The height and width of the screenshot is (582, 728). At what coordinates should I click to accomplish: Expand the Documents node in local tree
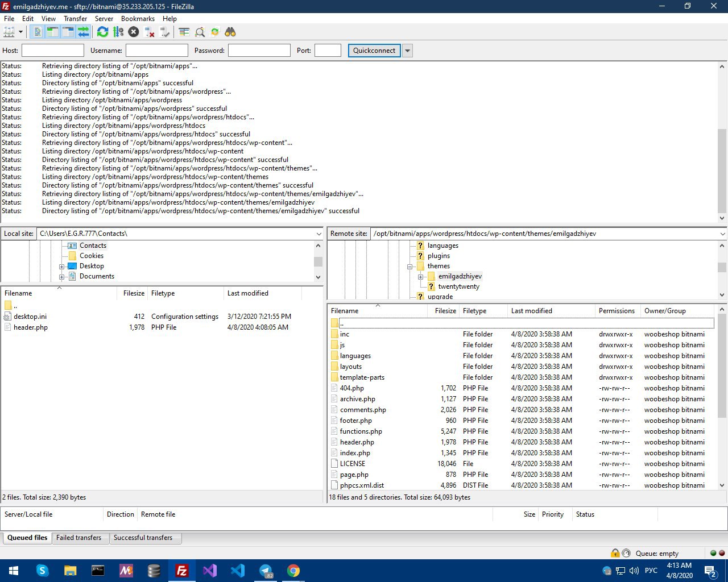[x=62, y=277]
